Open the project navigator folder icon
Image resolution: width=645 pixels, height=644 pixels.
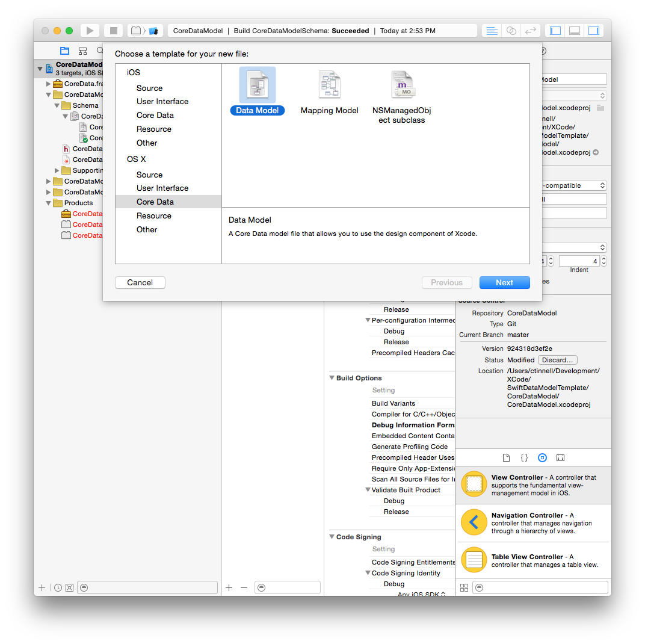[x=64, y=51]
